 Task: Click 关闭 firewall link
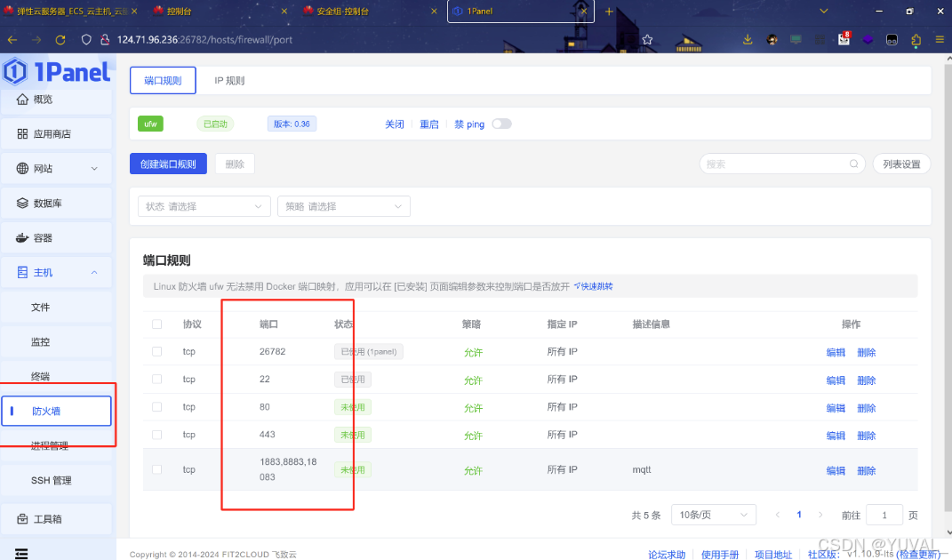click(395, 124)
